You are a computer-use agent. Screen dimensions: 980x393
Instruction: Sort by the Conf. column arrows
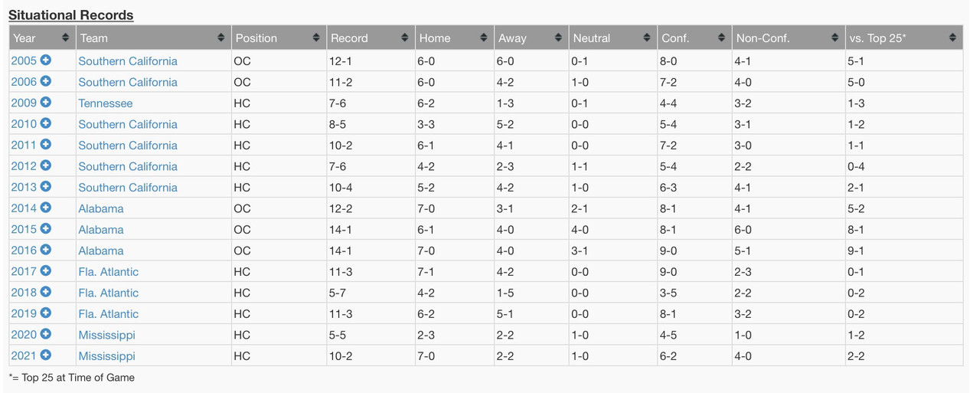click(x=721, y=38)
